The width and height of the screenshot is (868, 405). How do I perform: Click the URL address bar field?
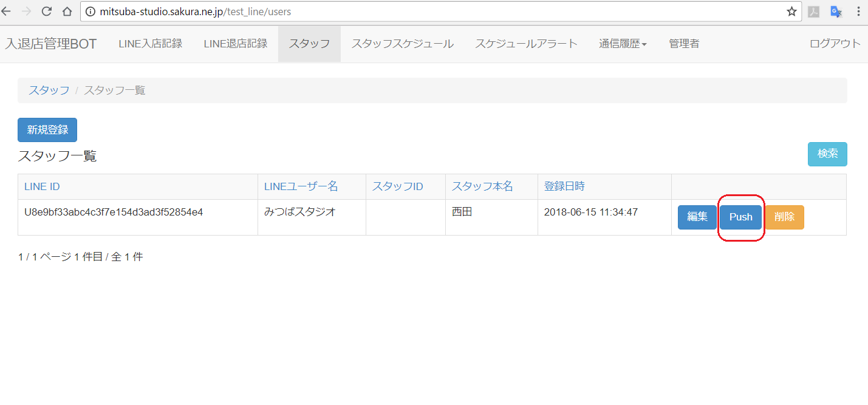pos(425,12)
